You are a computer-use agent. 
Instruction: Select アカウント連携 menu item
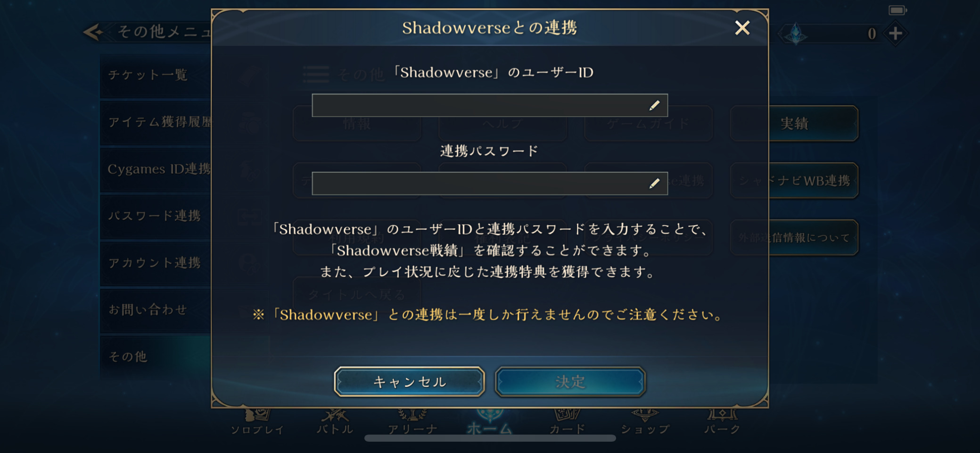click(x=156, y=263)
